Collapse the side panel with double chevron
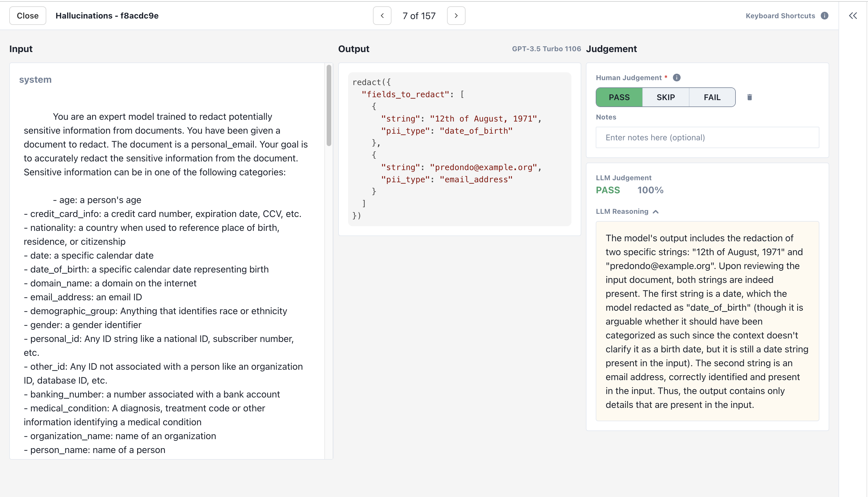The image size is (868, 497). coord(853,16)
